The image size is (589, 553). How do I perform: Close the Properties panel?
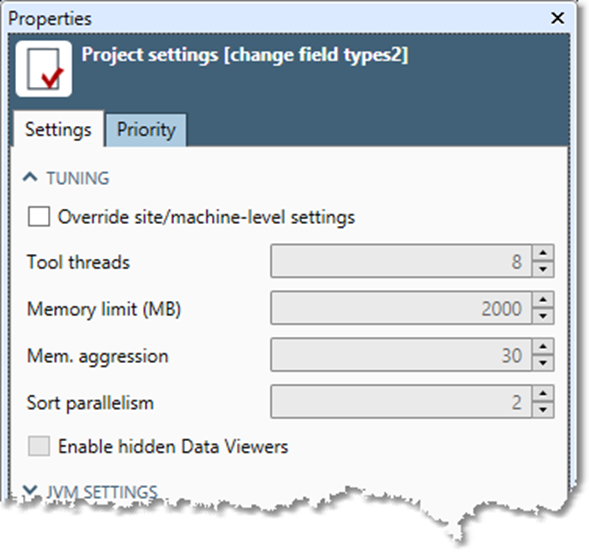click(x=557, y=18)
